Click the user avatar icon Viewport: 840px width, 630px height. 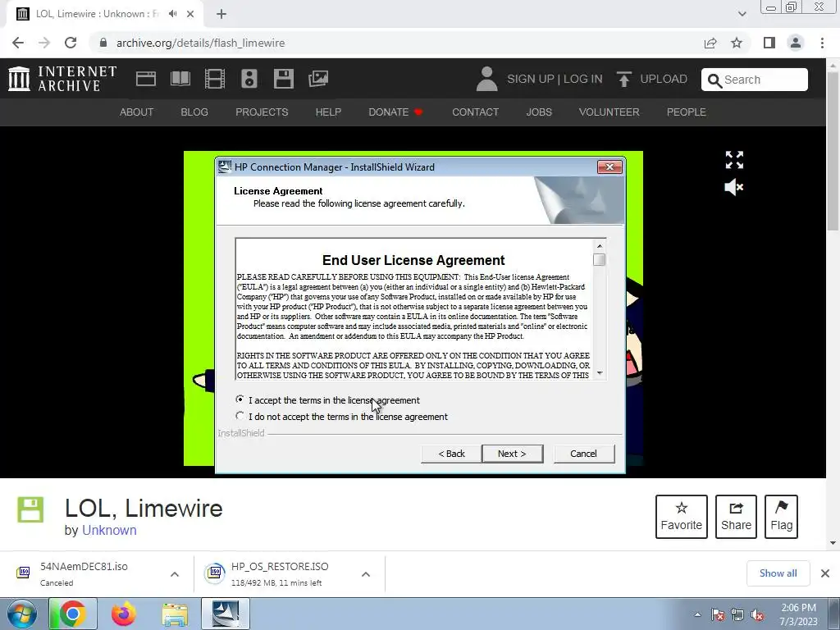[486, 79]
